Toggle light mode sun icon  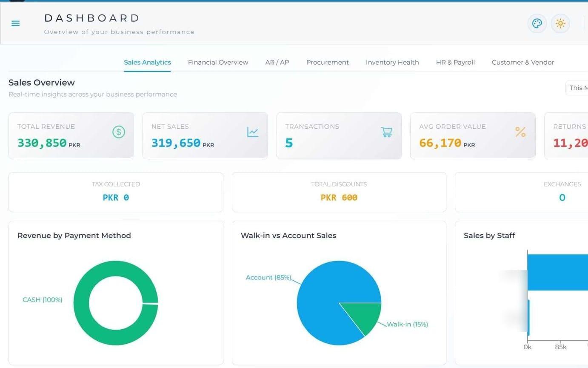click(560, 23)
